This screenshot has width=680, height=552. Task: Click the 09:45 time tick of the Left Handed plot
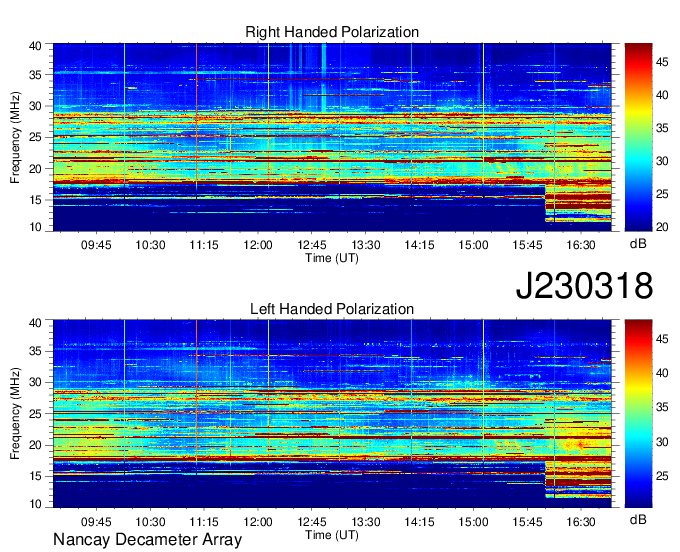click(96, 522)
